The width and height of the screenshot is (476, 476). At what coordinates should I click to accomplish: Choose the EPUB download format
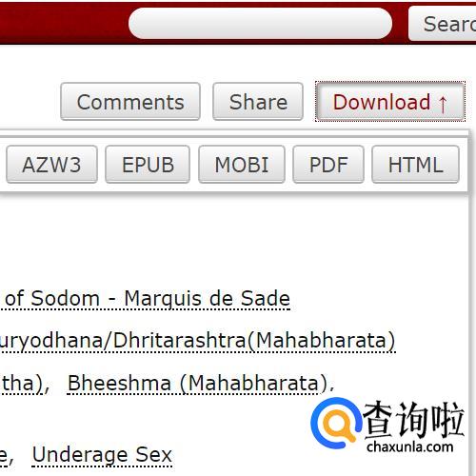(148, 165)
